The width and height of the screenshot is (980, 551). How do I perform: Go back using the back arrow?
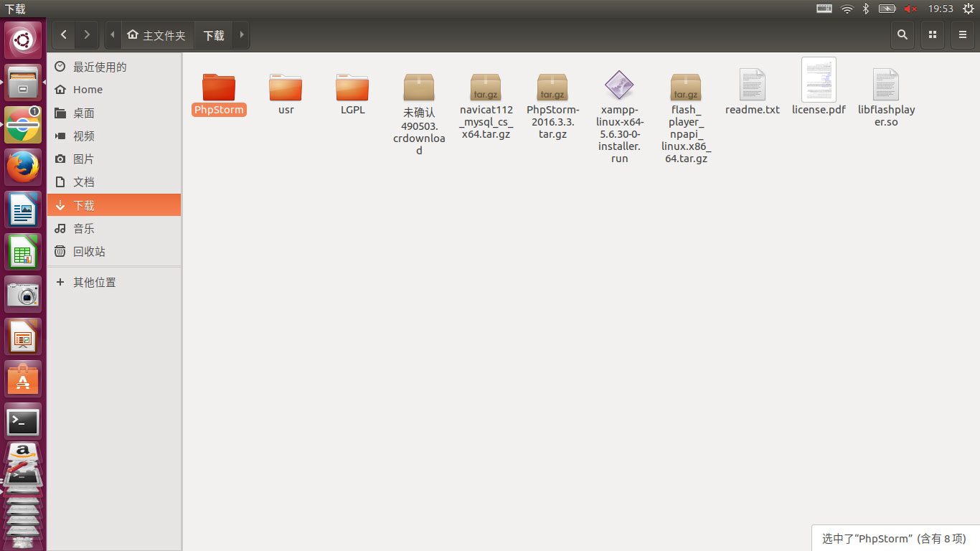click(64, 34)
